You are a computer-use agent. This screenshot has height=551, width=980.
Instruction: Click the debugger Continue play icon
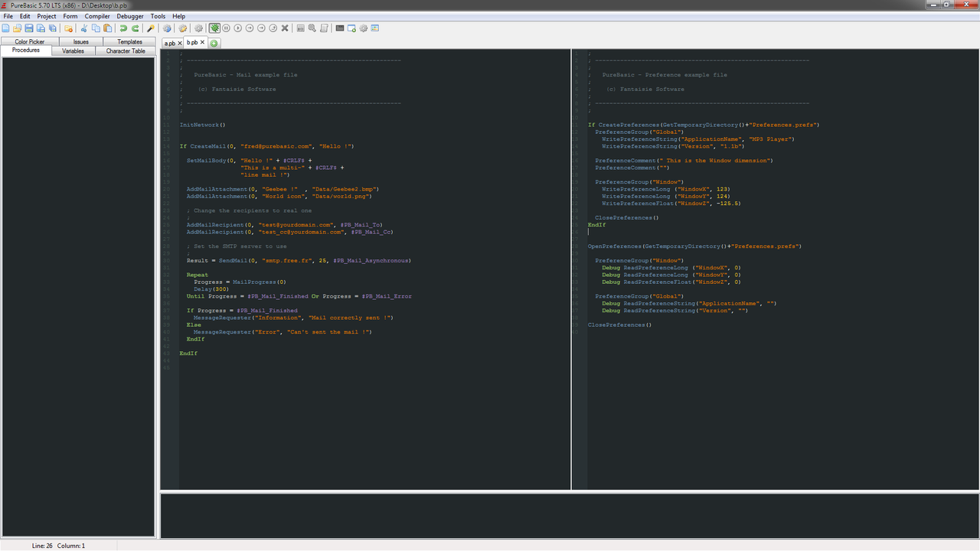point(238,28)
